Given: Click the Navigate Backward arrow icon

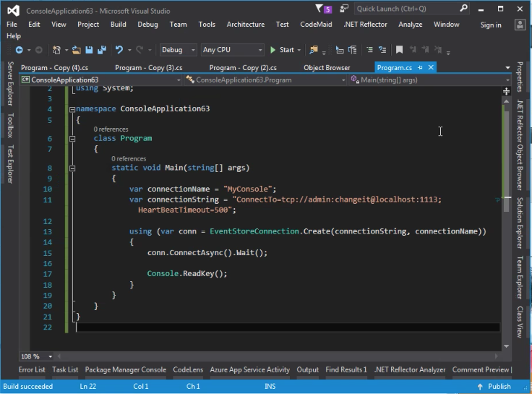Looking at the screenshot, I should [x=20, y=50].
